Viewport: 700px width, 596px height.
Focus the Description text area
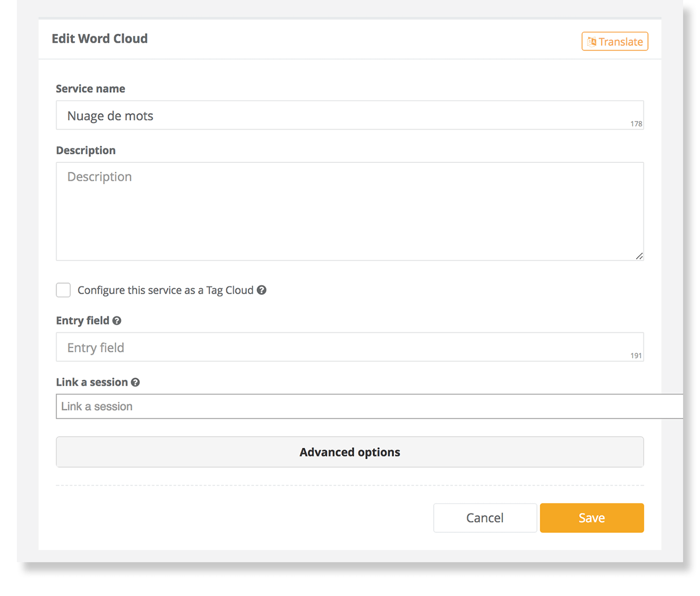click(350, 212)
